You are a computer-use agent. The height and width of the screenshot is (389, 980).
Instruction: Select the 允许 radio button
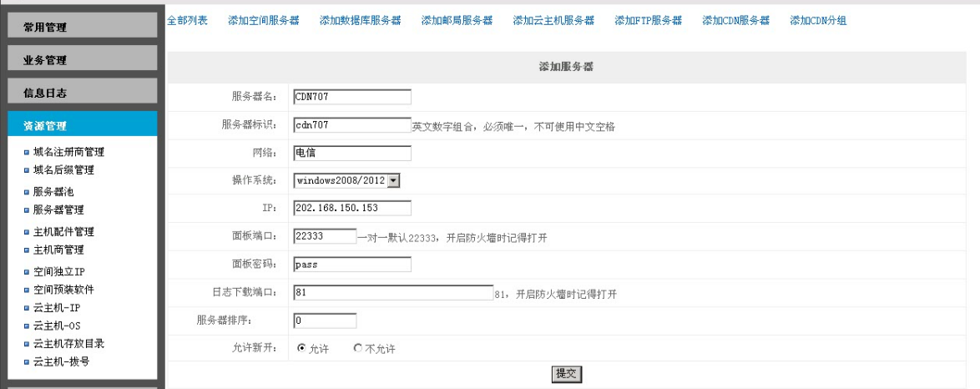pyautogui.click(x=301, y=348)
